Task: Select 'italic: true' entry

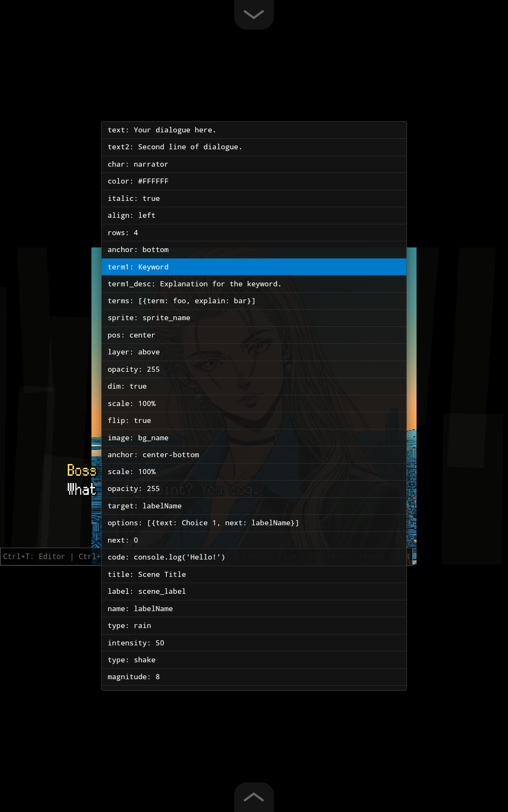Action: [254, 199]
